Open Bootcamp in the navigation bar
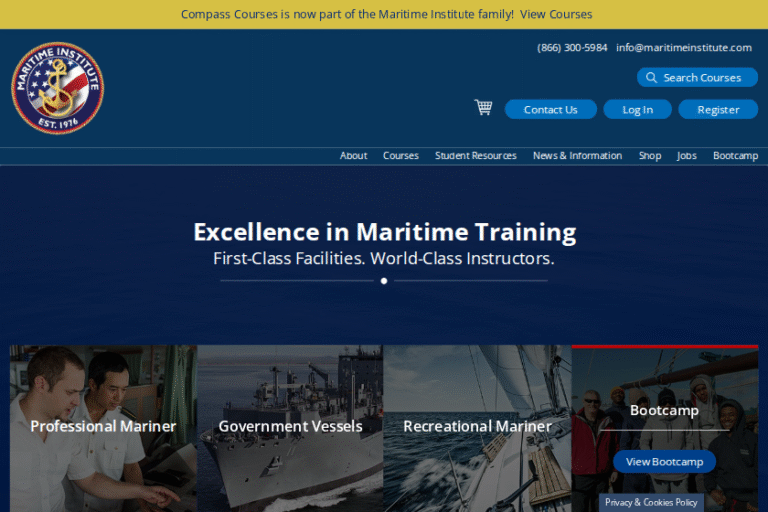768x512 pixels. click(735, 156)
